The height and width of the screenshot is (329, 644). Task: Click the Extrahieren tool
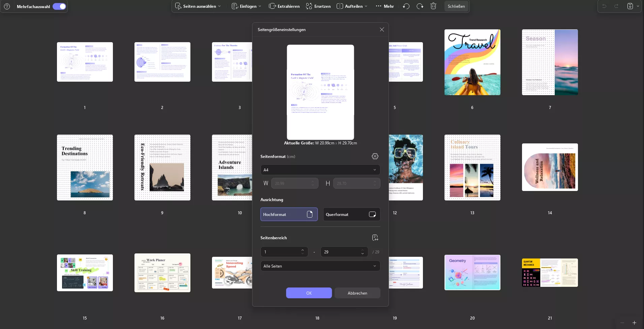[x=284, y=6]
